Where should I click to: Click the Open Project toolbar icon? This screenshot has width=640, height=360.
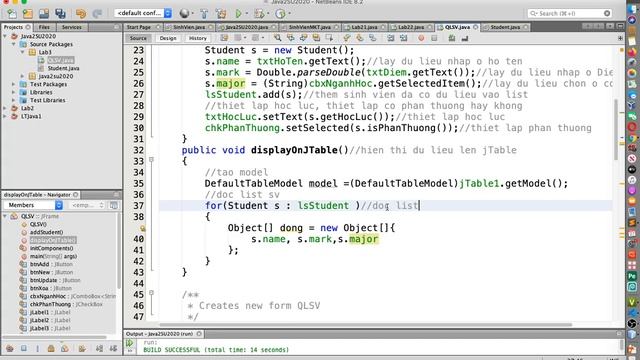coord(44,13)
